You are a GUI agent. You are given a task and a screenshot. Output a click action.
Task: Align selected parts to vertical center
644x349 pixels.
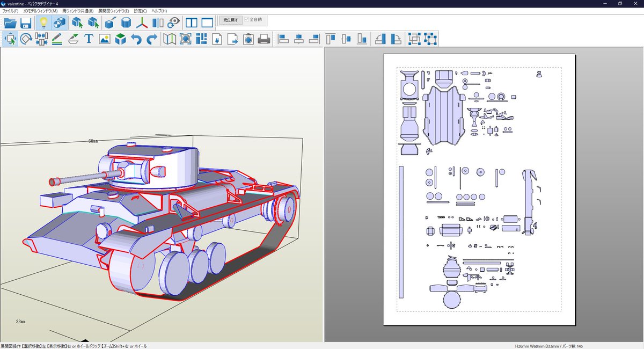(x=347, y=39)
